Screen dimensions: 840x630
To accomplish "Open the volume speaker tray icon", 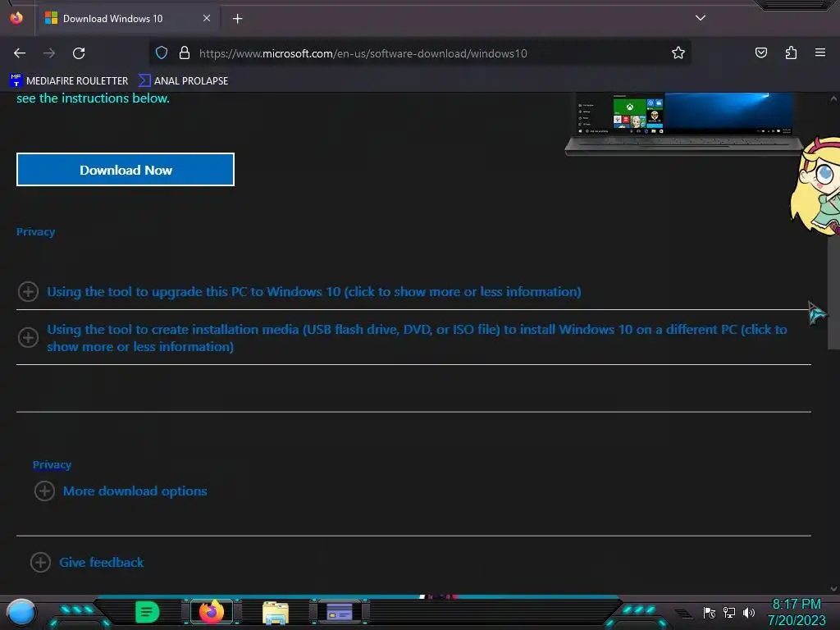I will [749, 612].
